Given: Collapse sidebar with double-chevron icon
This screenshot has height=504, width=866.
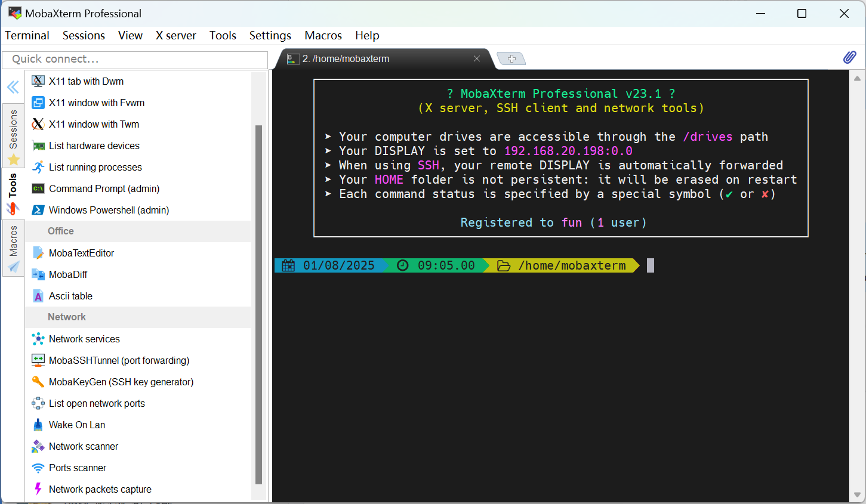Looking at the screenshot, I should [13, 88].
